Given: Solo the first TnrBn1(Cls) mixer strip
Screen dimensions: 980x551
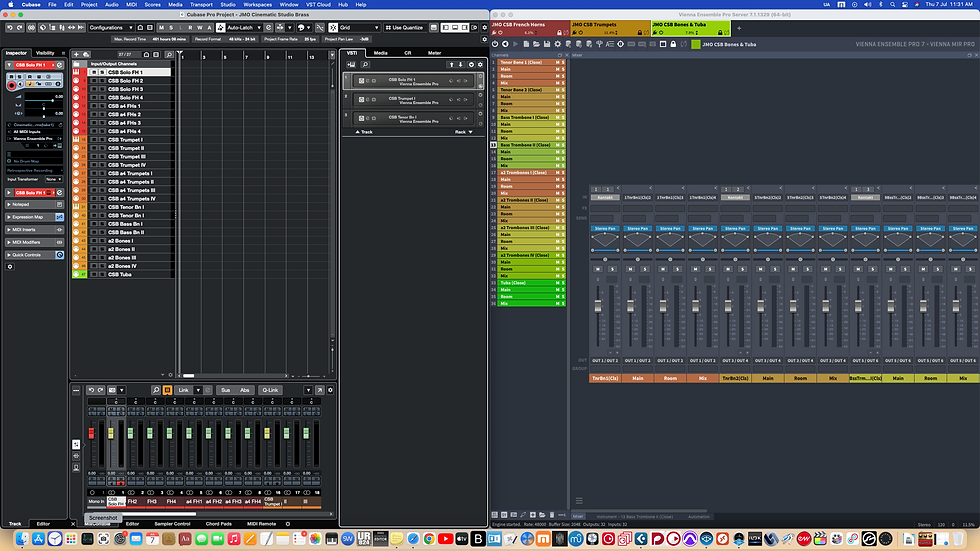Looking at the screenshot, I should click(612, 269).
